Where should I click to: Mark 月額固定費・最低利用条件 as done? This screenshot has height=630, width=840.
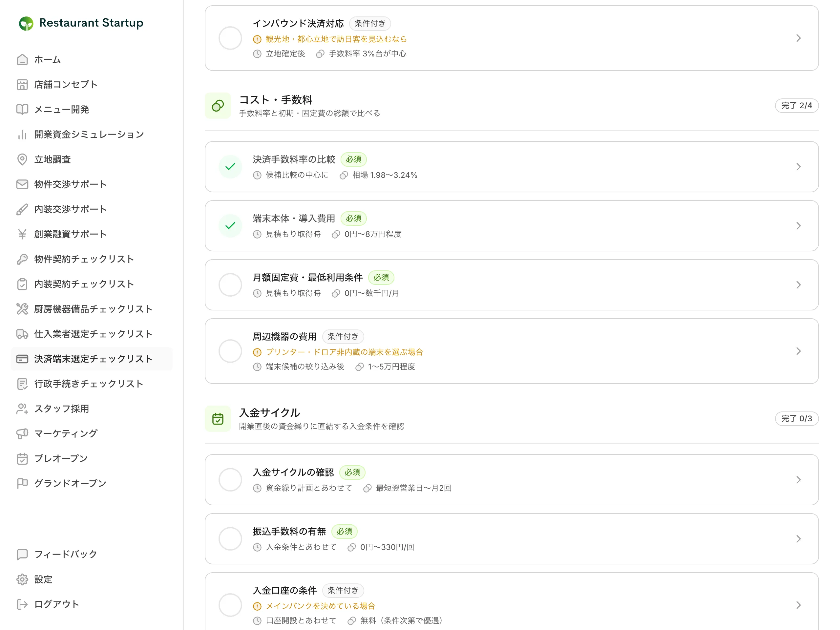tap(230, 285)
